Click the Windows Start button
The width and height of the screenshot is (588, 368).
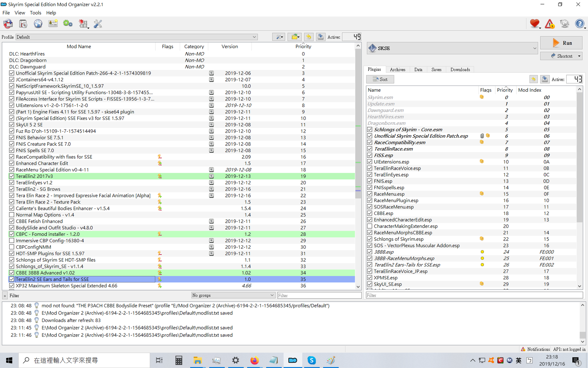coord(9,360)
